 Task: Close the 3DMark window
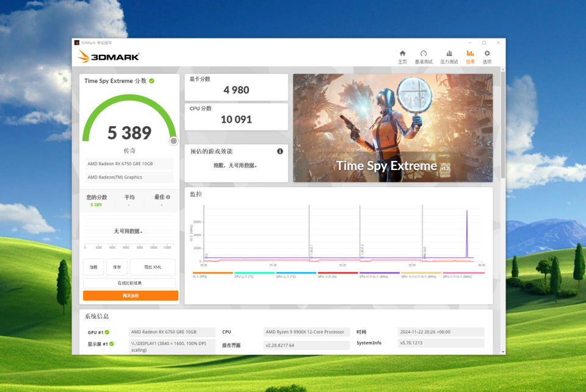[498, 43]
